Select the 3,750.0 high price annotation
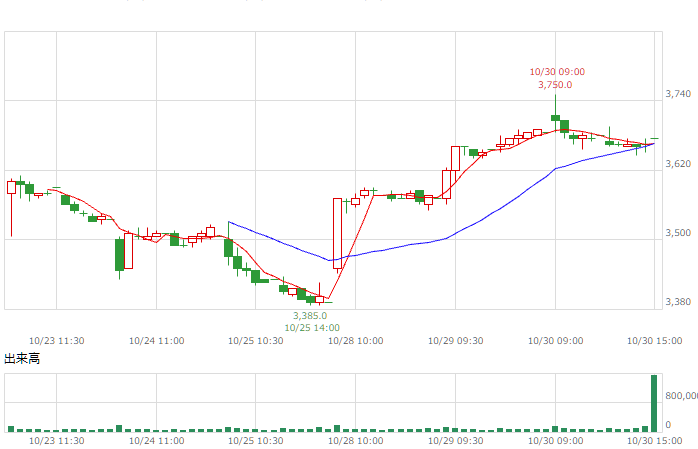Viewport: 698px width, 449px height. point(555,85)
